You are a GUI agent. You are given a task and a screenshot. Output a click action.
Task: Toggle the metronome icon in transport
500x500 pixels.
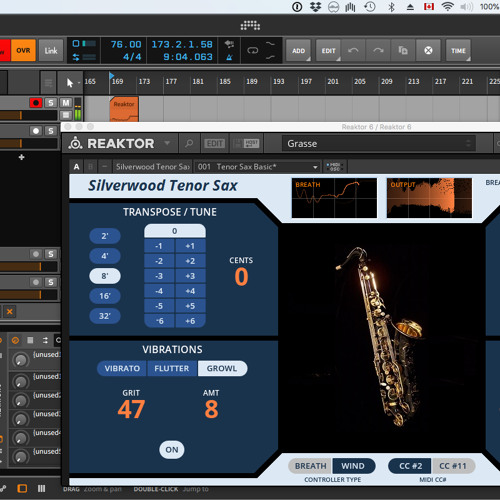point(229,57)
